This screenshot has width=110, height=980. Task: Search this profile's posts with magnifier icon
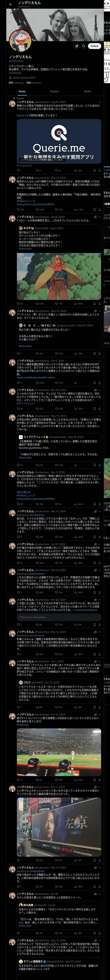point(84,46)
